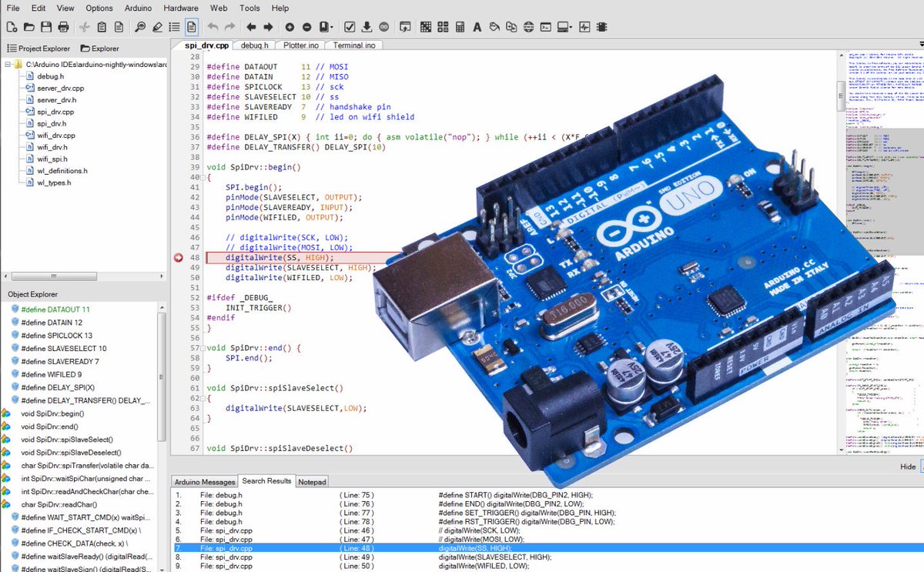The width and height of the screenshot is (924, 572).
Task: Toggle the highlighted document view button
Action: 191,27
